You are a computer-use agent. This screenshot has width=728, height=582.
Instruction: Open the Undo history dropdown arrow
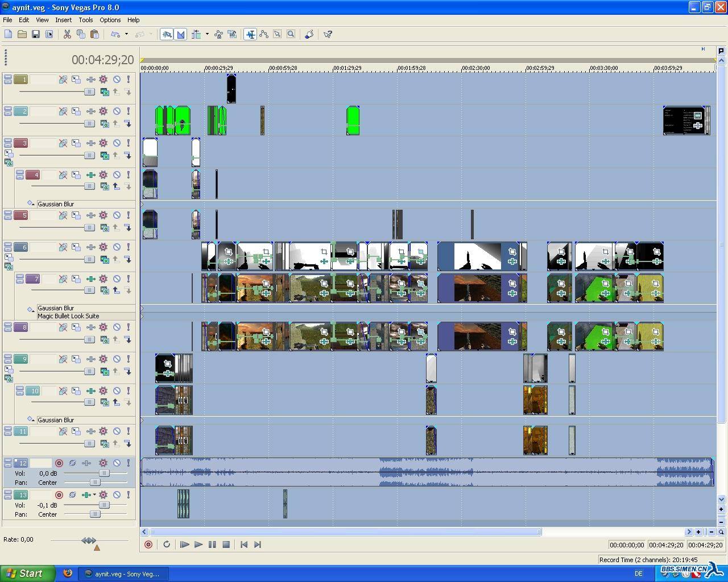tap(126, 34)
